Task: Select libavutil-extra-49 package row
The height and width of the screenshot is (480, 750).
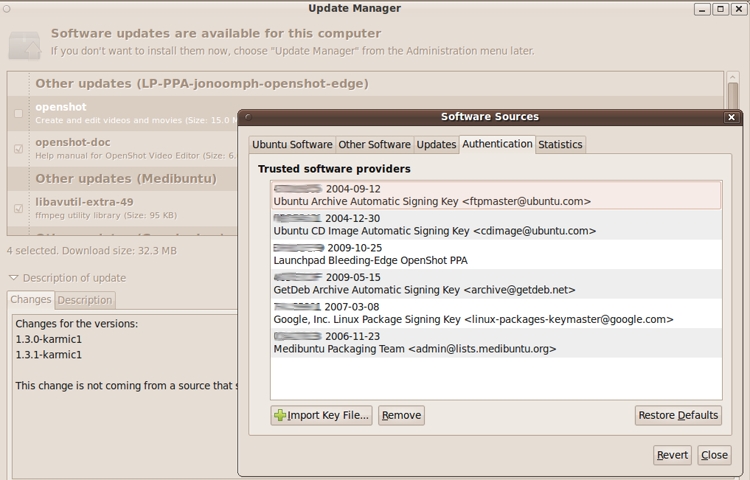Action: (122, 208)
